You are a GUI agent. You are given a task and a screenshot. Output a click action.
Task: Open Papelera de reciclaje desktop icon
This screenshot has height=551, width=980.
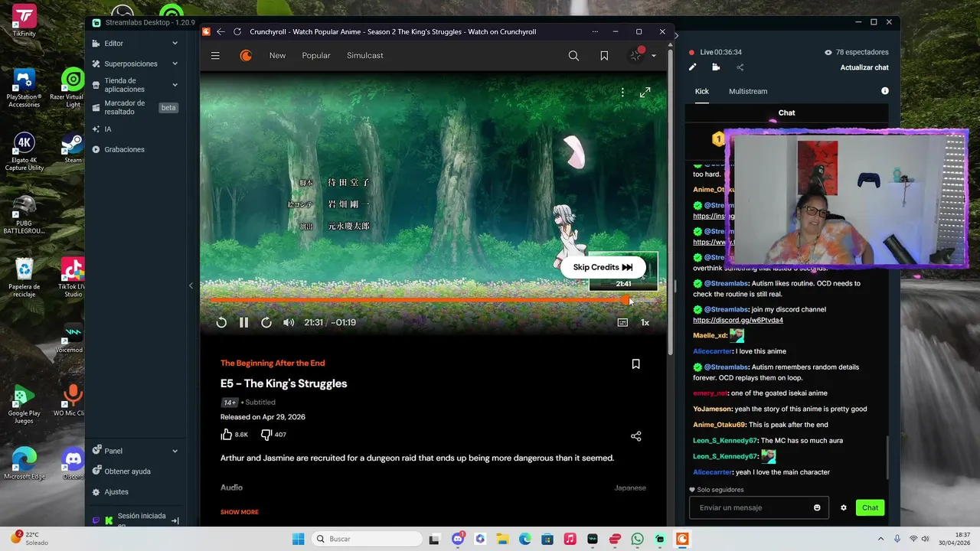coord(24,278)
